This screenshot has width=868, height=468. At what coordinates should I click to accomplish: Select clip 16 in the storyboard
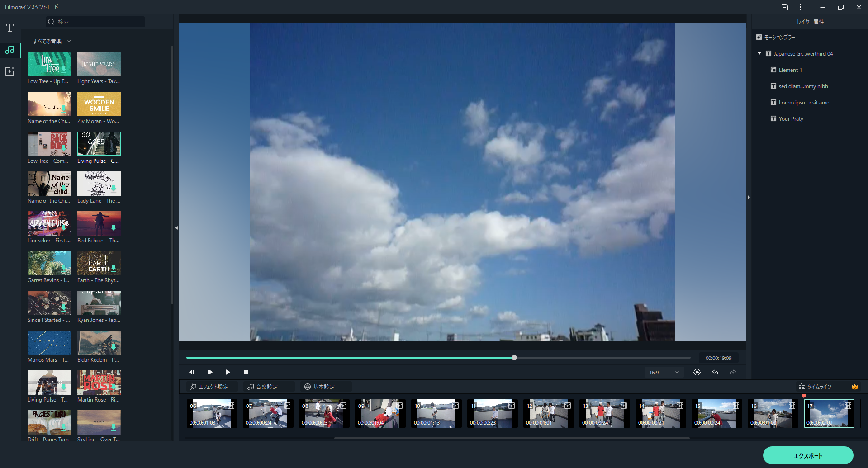click(x=773, y=413)
